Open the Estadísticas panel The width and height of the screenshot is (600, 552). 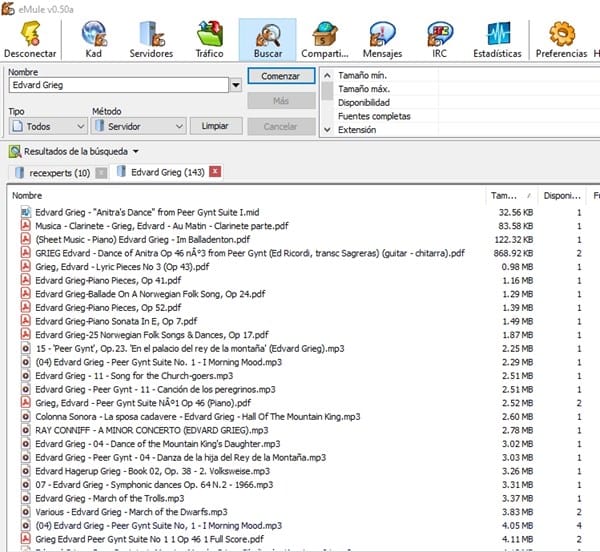(x=497, y=39)
